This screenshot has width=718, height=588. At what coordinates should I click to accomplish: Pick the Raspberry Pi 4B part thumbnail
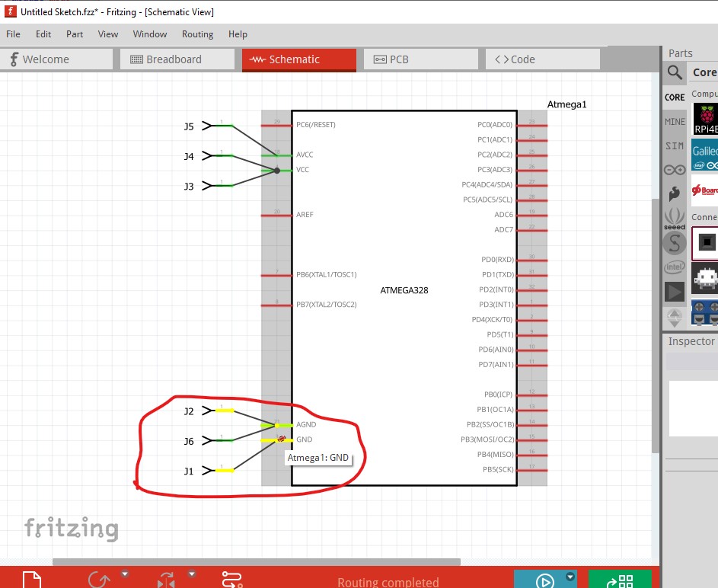pyautogui.click(x=707, y=120)
